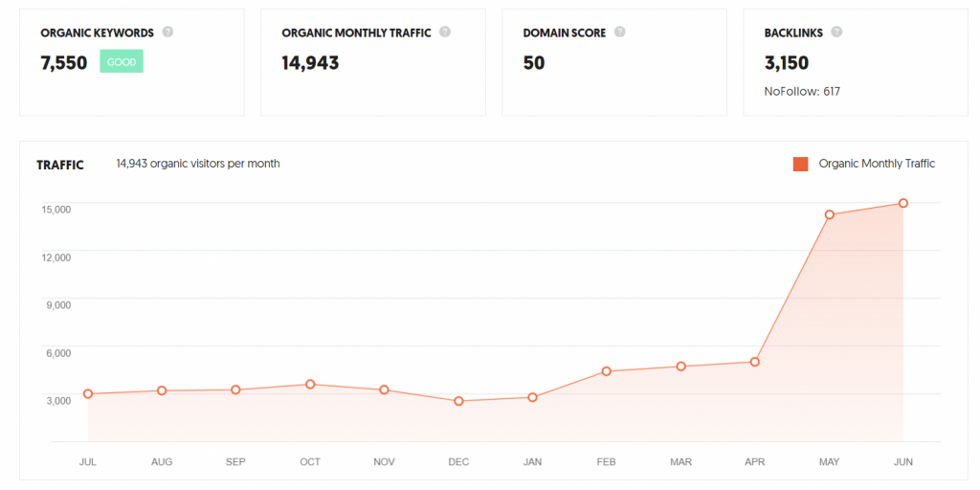Viewport: 980px width, 490px height.
Task: Click the JUN x-axis label
Action: 903,462
